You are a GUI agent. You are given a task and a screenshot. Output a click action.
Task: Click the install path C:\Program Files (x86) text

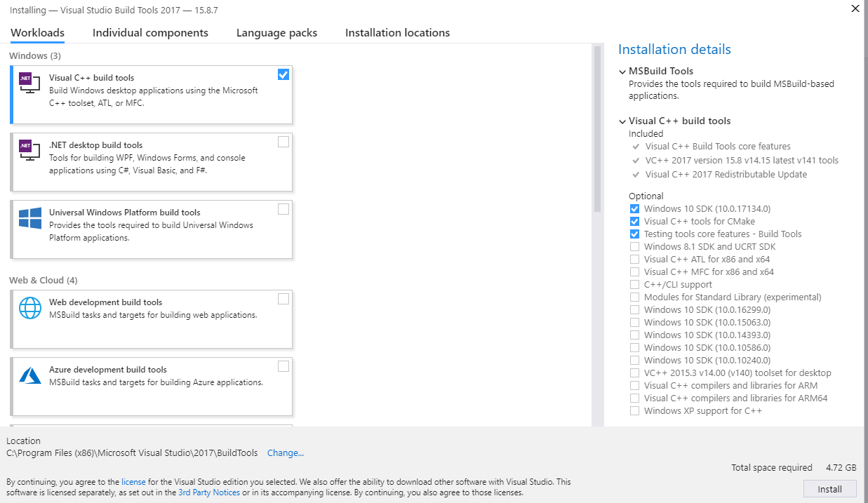(x=132, y=453)
